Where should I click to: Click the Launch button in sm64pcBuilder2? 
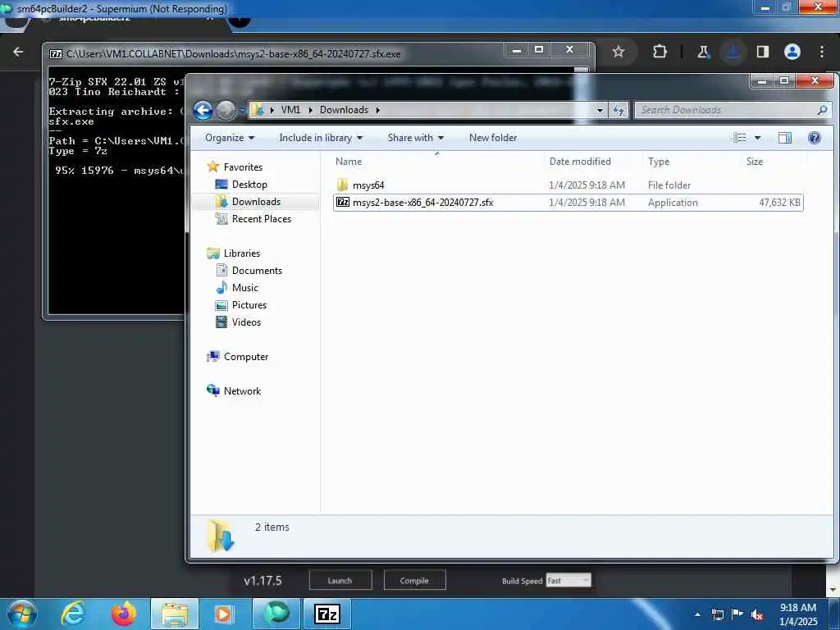click(x=340, y=580)
